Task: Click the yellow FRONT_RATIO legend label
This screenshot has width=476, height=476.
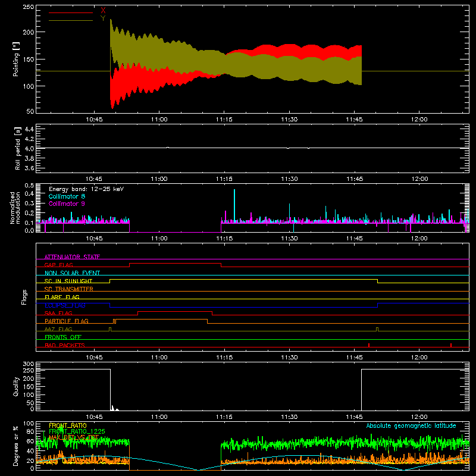Action: pyautogui.click(x=68, y=425)
